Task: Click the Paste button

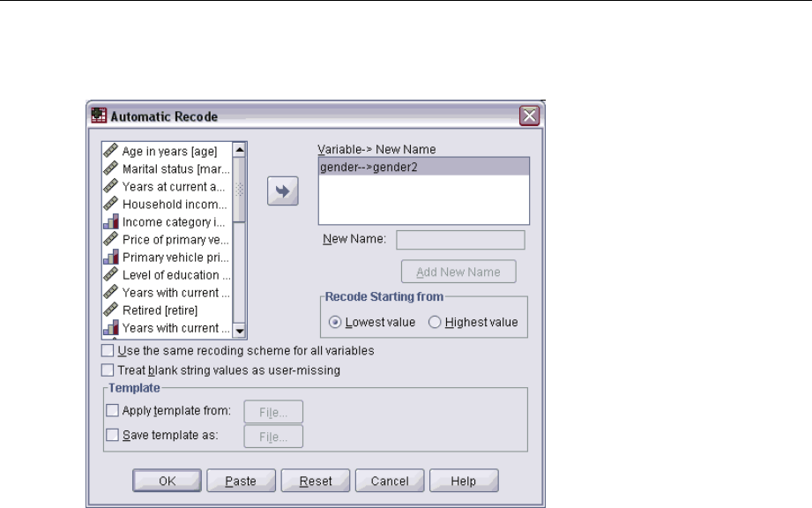Action: pyautogui.click(x=241, y=481)
